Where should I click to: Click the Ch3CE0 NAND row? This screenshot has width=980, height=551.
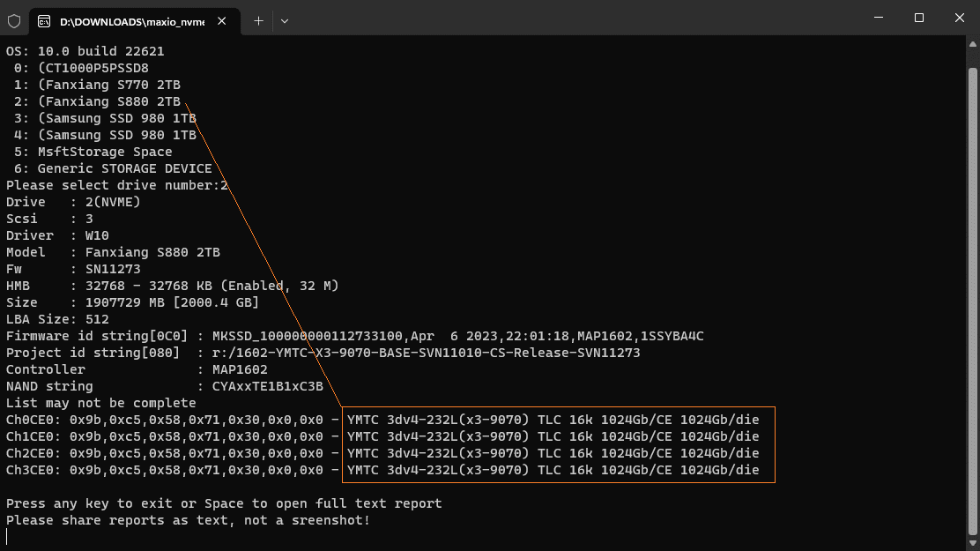click(382, 470)
